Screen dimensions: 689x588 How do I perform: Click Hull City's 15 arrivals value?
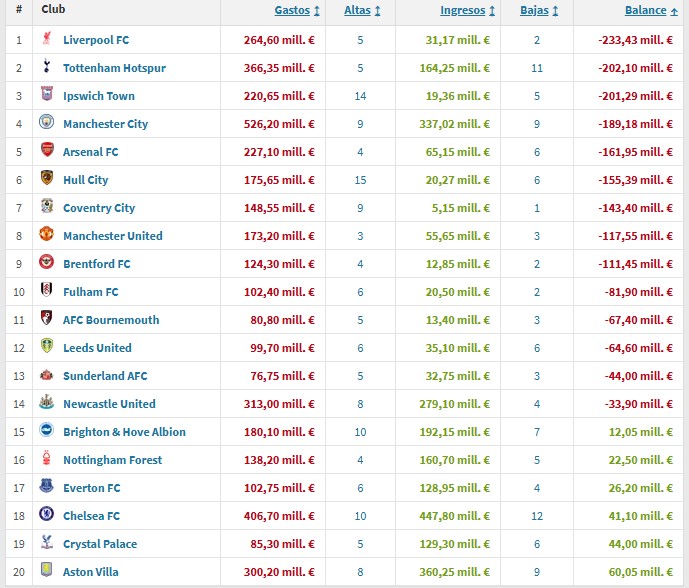click(x=360, y=180)
